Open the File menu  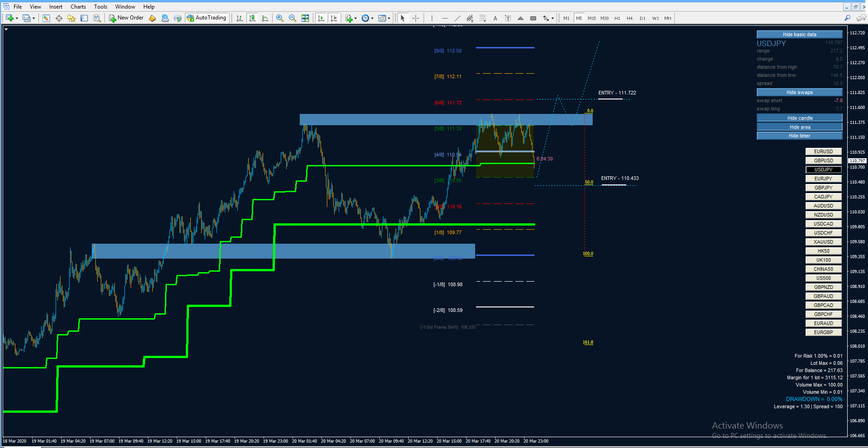(18, 7)
